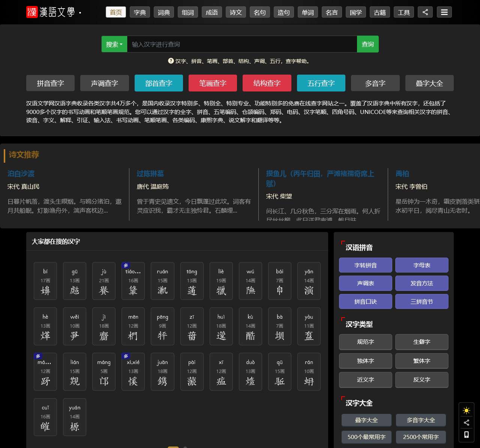This screenshot has width=480, height=448.
Task: Click the share icon on the right sidebar
Action: tap(466, 423)
